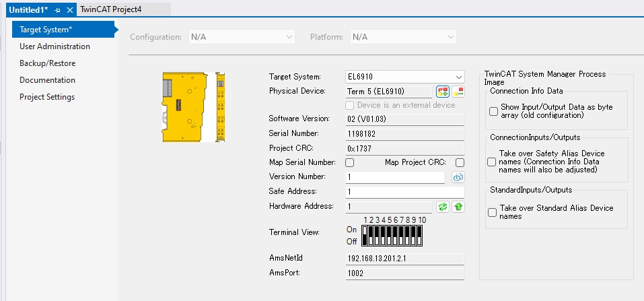Open Documentation page
644x301 pixels.
click(x=48, y=80)
